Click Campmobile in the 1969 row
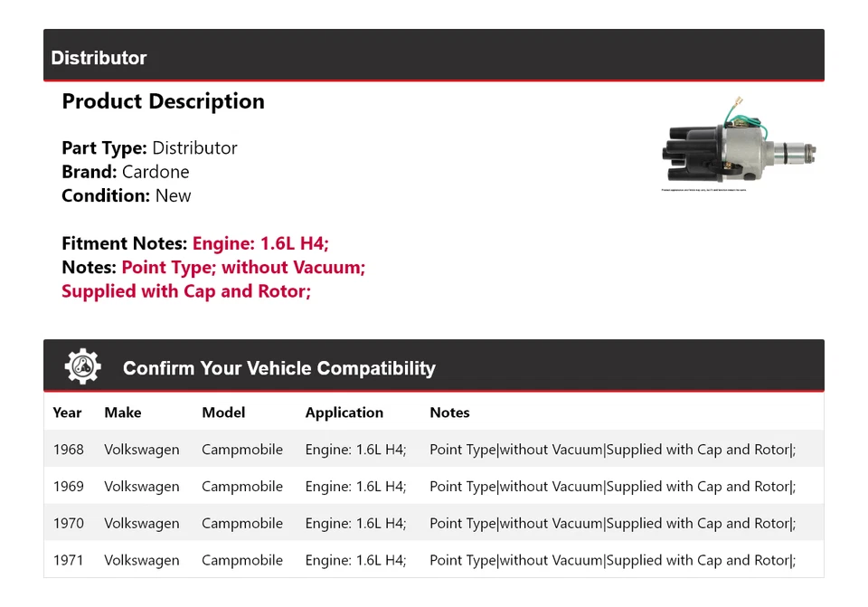This screenshot has height=607, width=868. click(242, 487)
